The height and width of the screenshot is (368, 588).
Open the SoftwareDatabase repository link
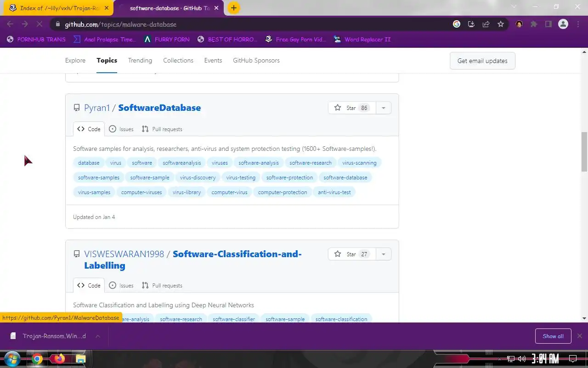159,108
